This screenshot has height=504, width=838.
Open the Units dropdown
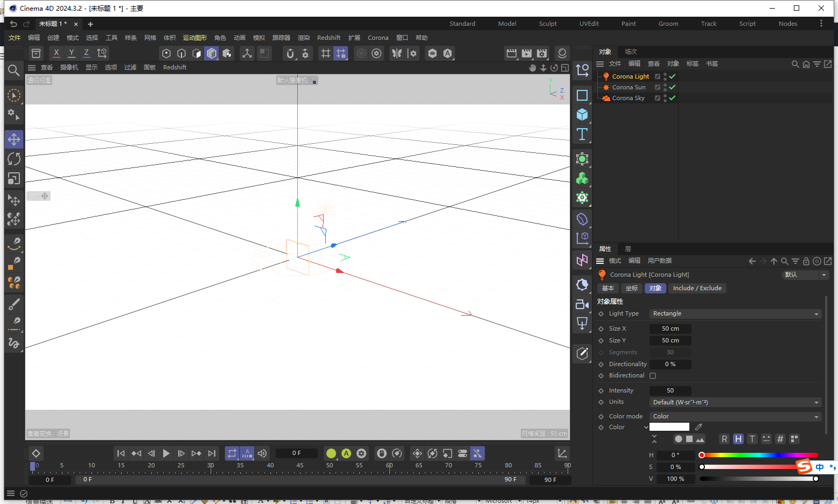click(736, 402)
